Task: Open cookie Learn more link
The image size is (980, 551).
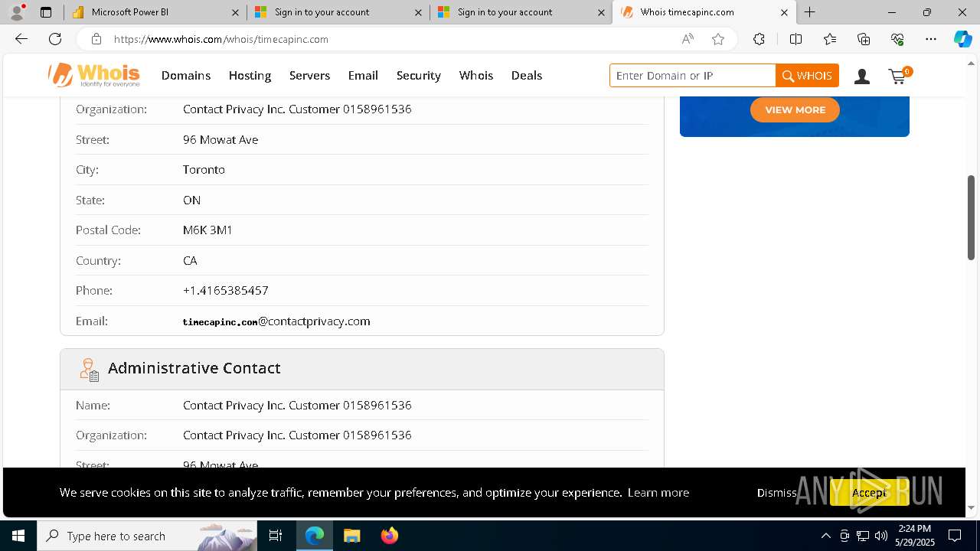Action: coord(658,492)
